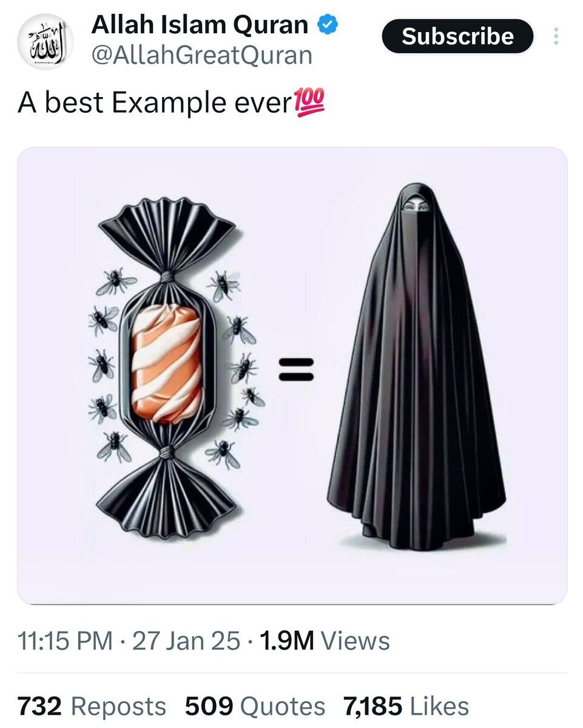This screenshot has width=583, height=728.
Task: Click the equals sign in the image
Action: click(x=296, y=369)
